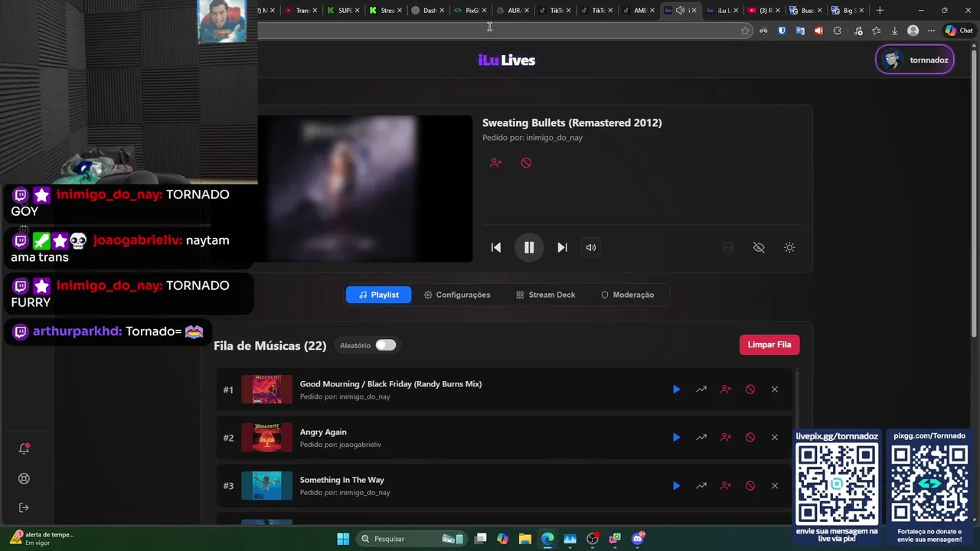Ban the requester of Sweating Bullets
Screen dimensions: 980x551
click(x=495, y=163)
